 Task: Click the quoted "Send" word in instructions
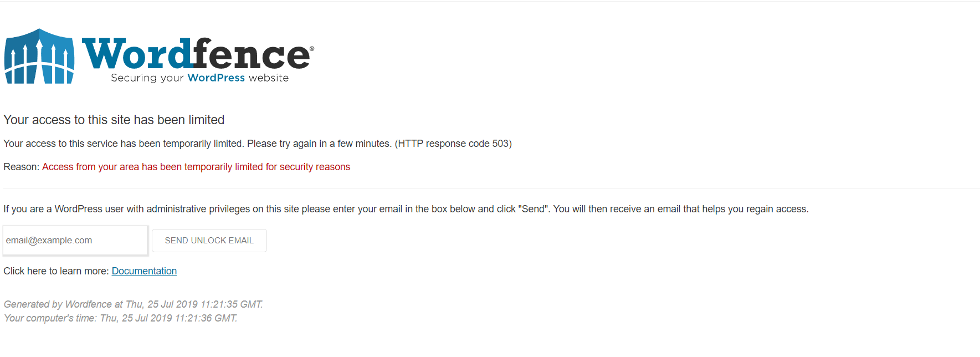533,209
